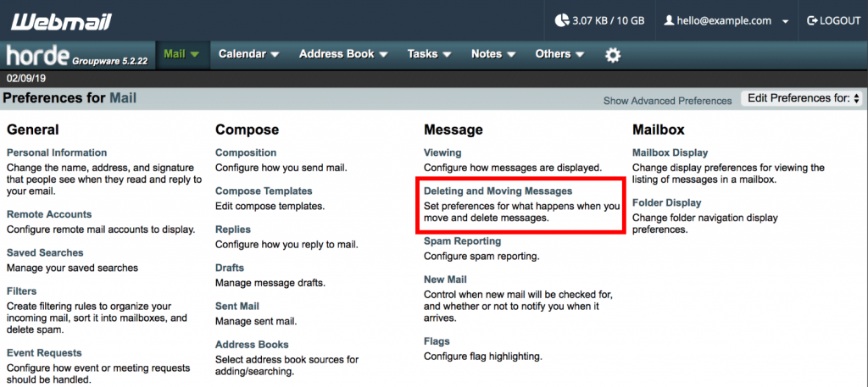
Task: Click the settings gear icon in navbar
Action: (612, 55)
